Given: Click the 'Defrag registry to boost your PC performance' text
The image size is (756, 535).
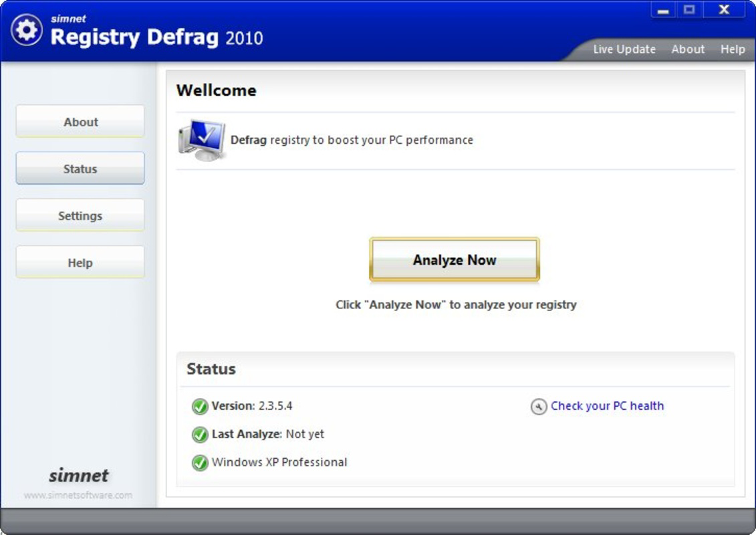Looking at the screenshot, I should pyautogui.click(x=352, y=140).
